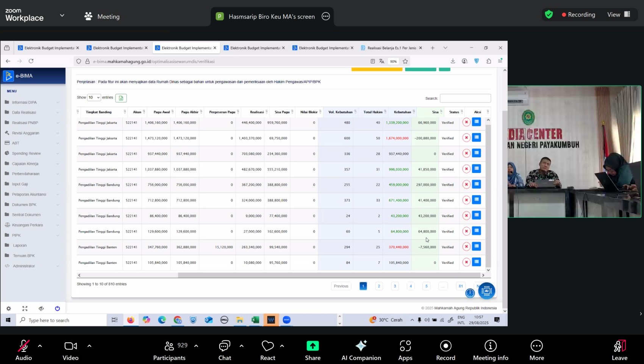Click the Leave meeting icon
The width and height of the screenshot is (644, 364).
[x=619, y=346]
